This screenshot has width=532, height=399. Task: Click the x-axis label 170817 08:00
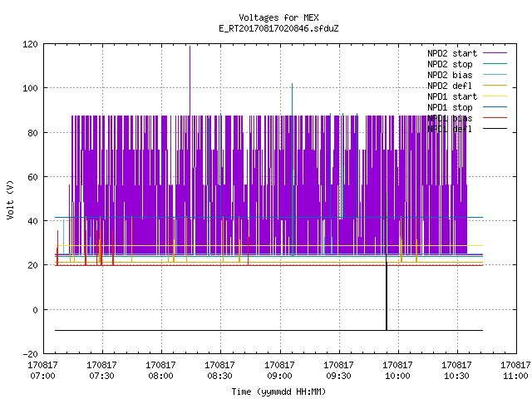160,370
